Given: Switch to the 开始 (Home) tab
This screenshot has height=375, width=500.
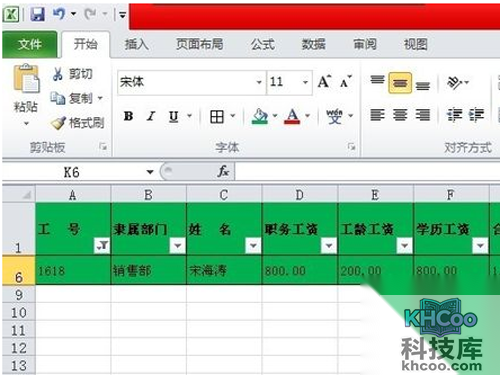Looking at the screenshot, I should coord(86,44).
